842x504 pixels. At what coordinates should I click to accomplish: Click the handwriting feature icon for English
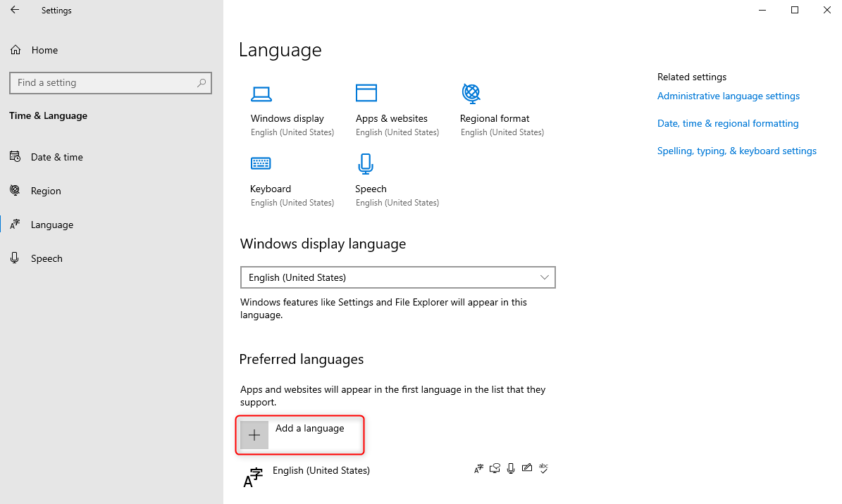pos(527,468)
